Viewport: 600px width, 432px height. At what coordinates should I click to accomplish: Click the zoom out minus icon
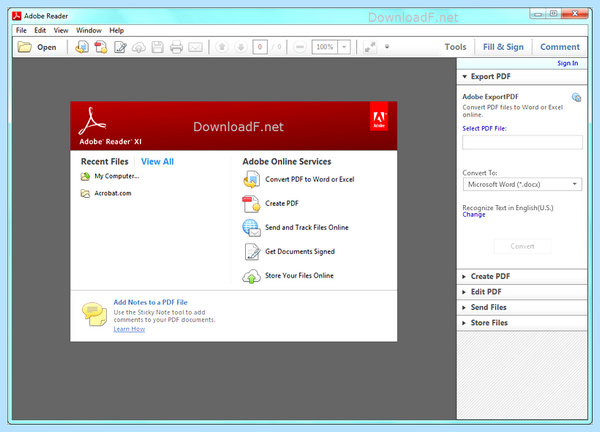300,47
